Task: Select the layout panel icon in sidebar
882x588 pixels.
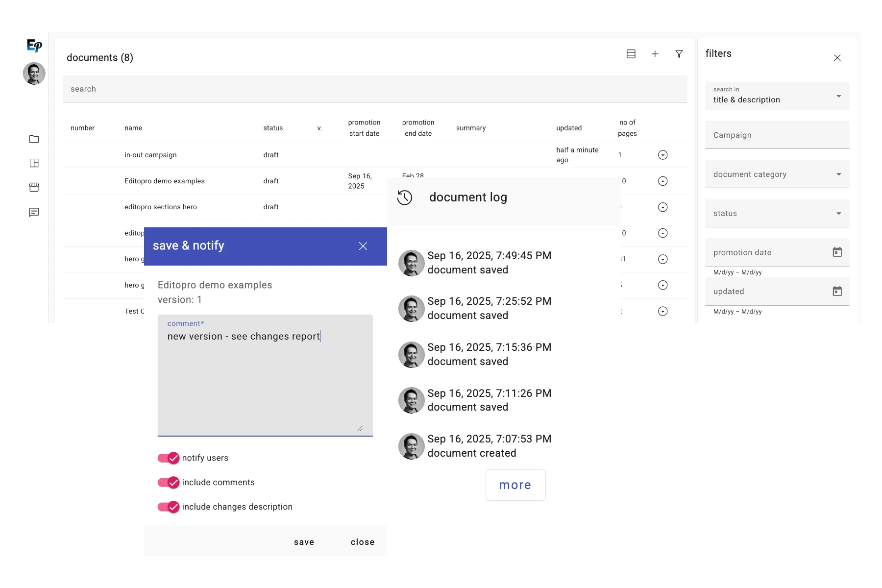Action: [34, 163]
